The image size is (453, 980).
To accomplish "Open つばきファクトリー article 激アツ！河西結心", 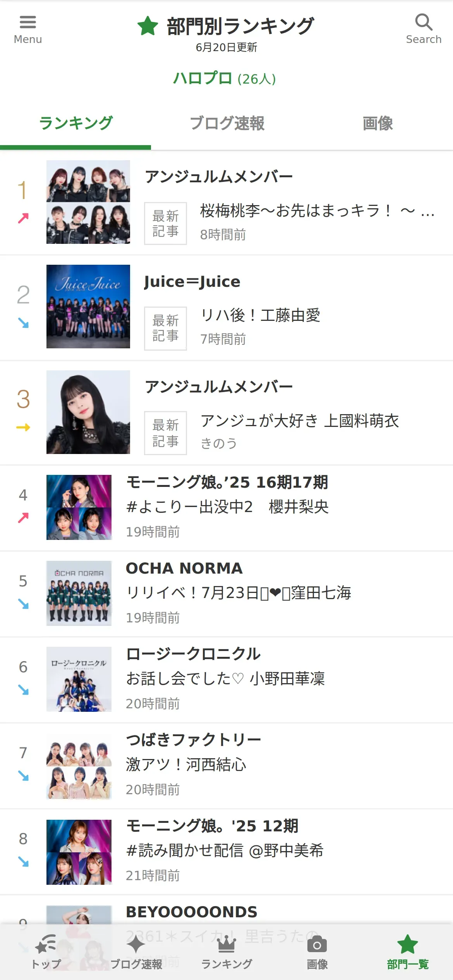I will coord(186,764).
